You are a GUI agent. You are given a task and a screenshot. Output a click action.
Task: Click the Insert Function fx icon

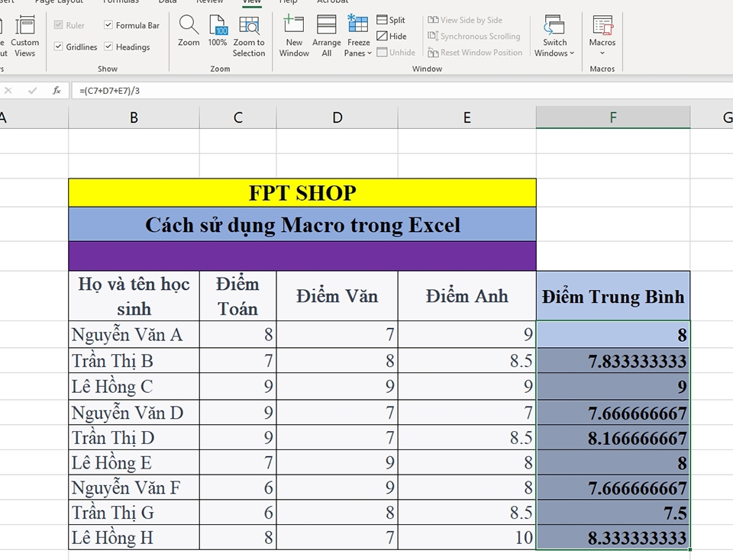tap(57, 91)
